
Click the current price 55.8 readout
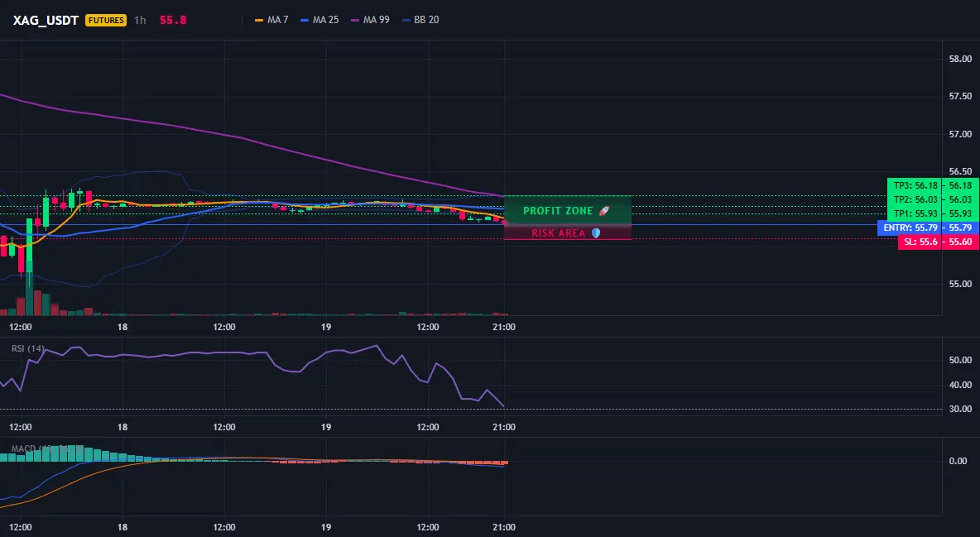(x=173, y=20)
